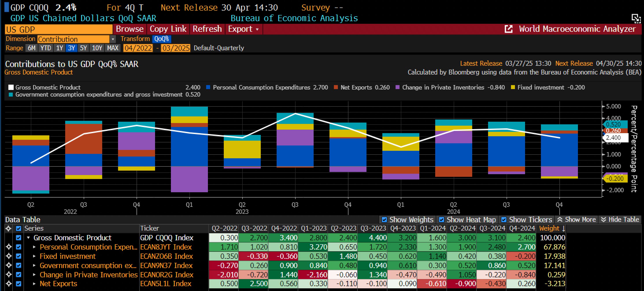Click the Weight column sort arrow
The image size is (644, 291).
(x=563, y=229)
